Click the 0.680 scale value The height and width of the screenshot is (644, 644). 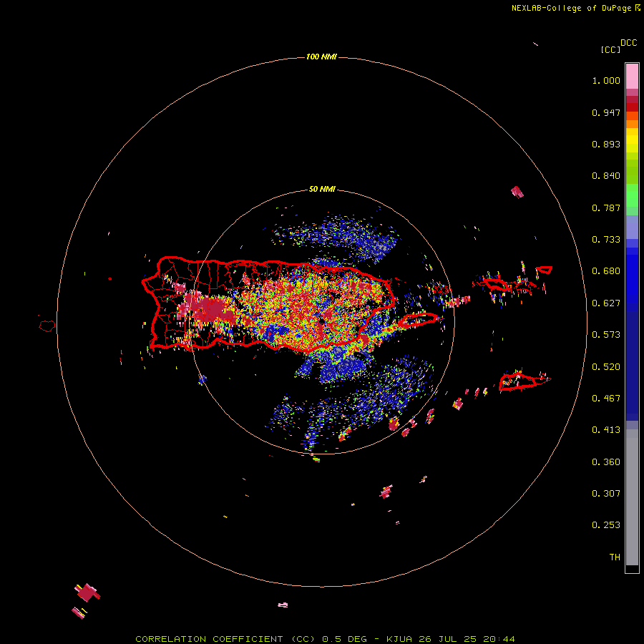606,271
